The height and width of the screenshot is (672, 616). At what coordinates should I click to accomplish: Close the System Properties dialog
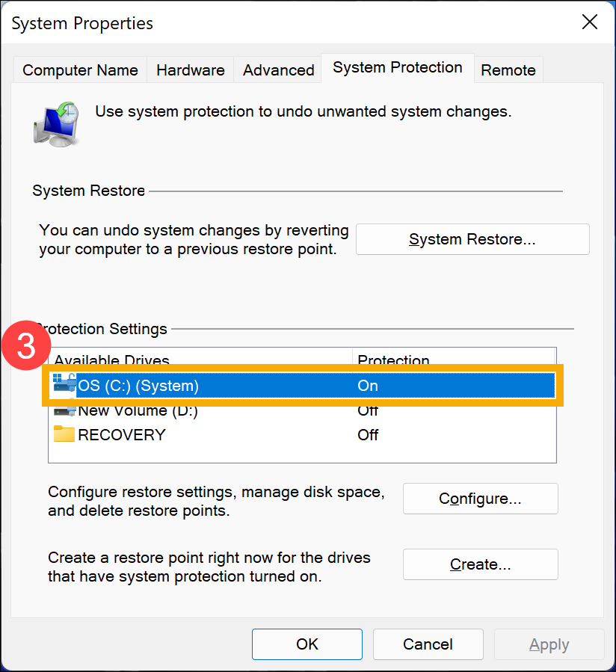(590, 22)
